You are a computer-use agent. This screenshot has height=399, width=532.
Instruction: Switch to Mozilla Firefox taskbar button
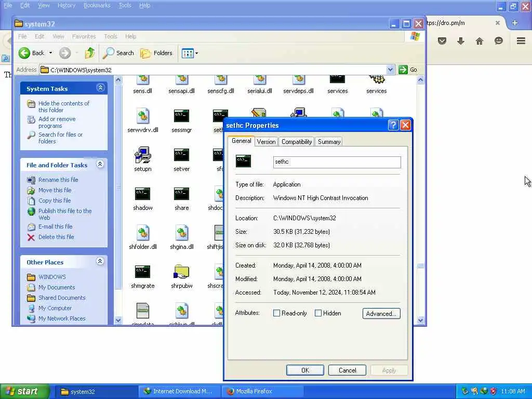click(262, 391)
